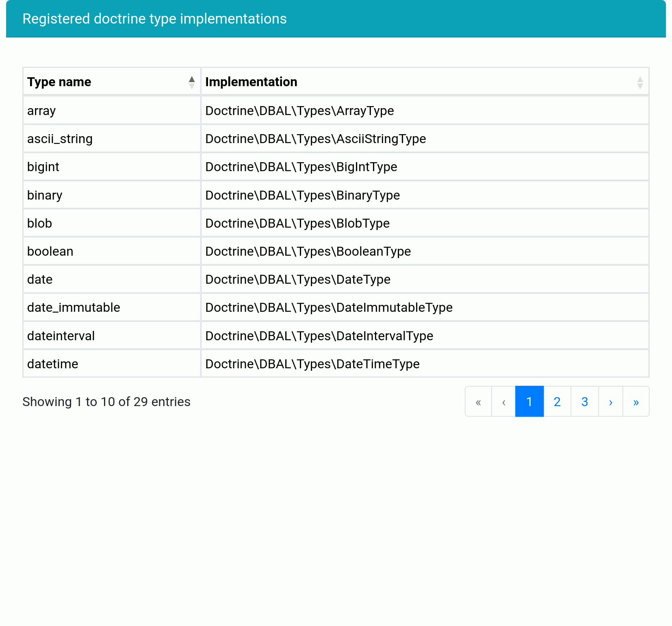
Task: Go to first page of results
Action: [478, 402]
